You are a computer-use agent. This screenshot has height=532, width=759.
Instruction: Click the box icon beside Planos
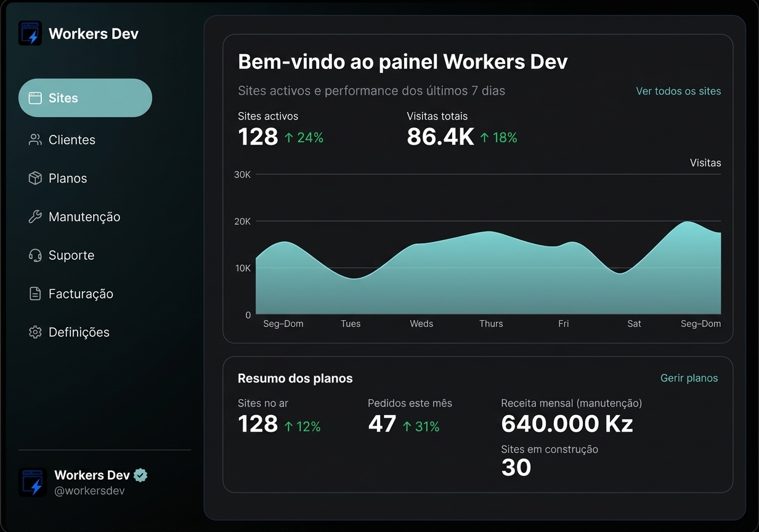[35, 178]
